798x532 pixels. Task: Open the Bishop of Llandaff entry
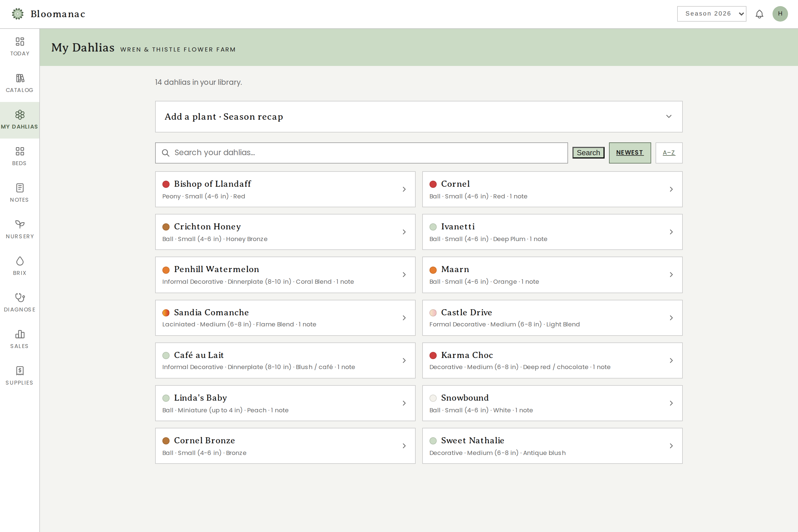285,189
